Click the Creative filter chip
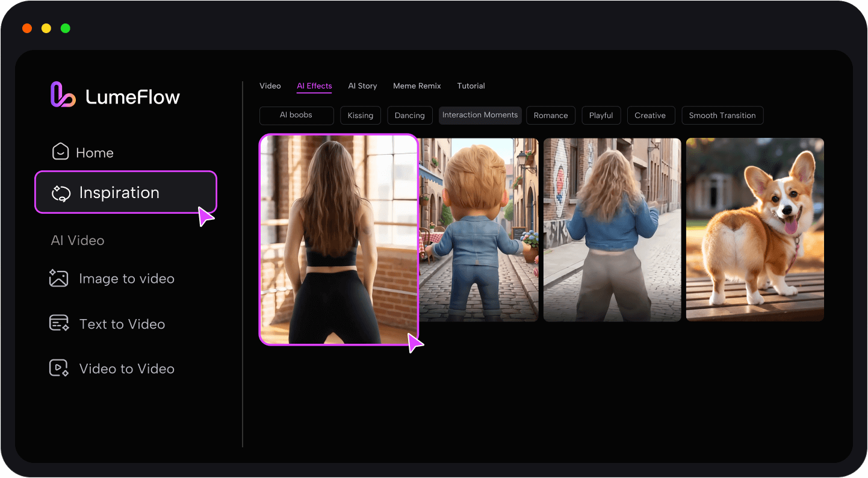Image resolution: width=868 pixels, height=478 pixels. point(649,116)
